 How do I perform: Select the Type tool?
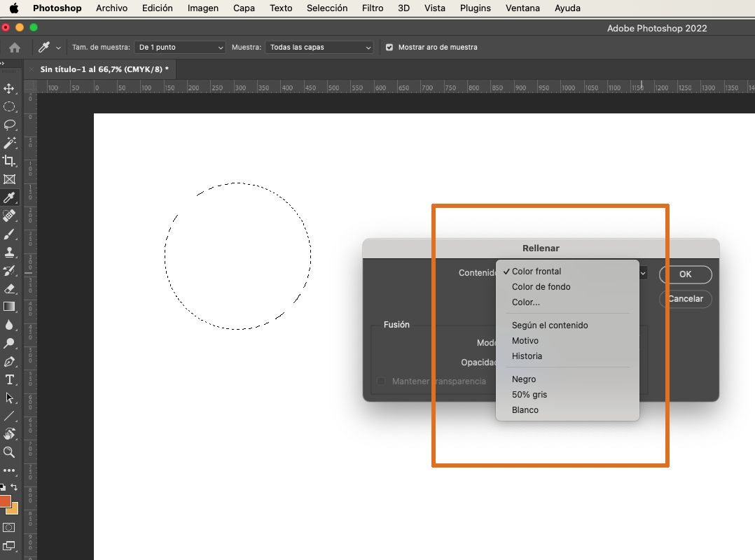pos(9,380)
